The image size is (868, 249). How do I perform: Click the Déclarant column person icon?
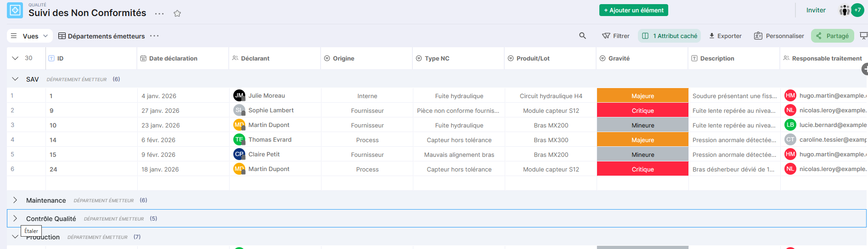235,58
